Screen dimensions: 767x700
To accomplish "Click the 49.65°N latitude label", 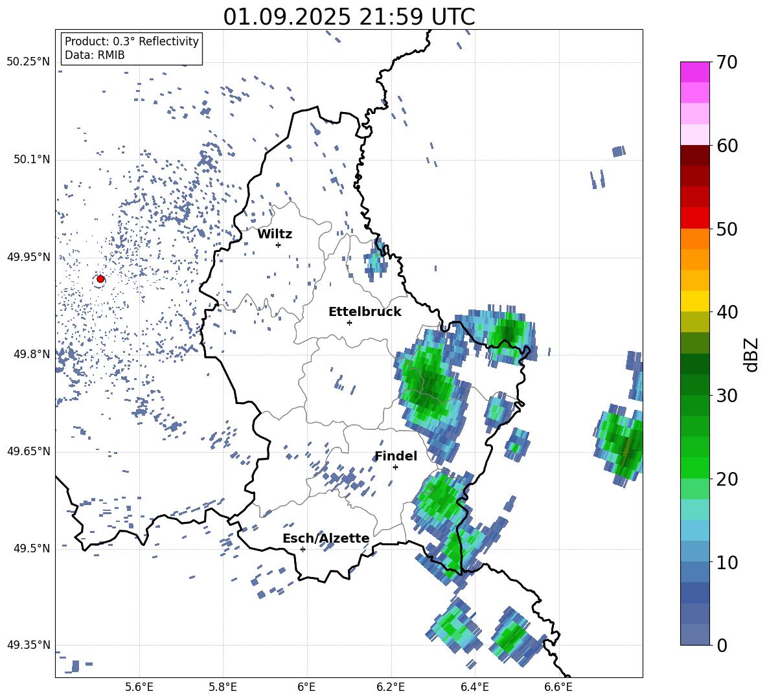I will click(x=29, y=451).
